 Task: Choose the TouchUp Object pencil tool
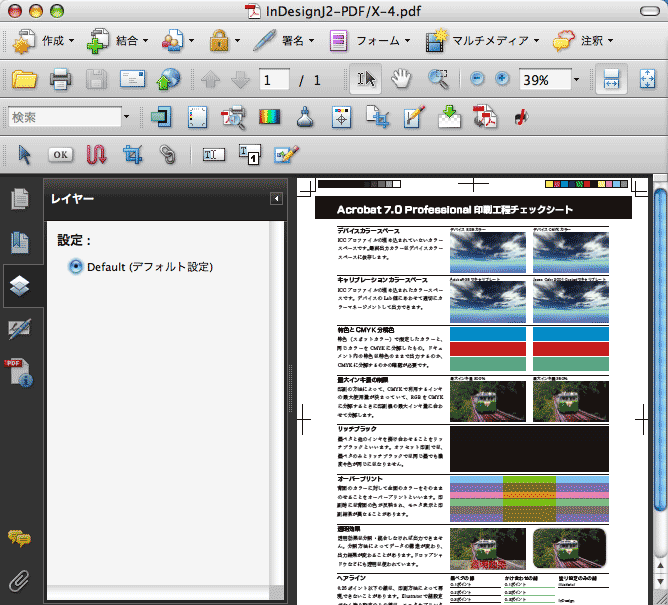click(286, 155)
